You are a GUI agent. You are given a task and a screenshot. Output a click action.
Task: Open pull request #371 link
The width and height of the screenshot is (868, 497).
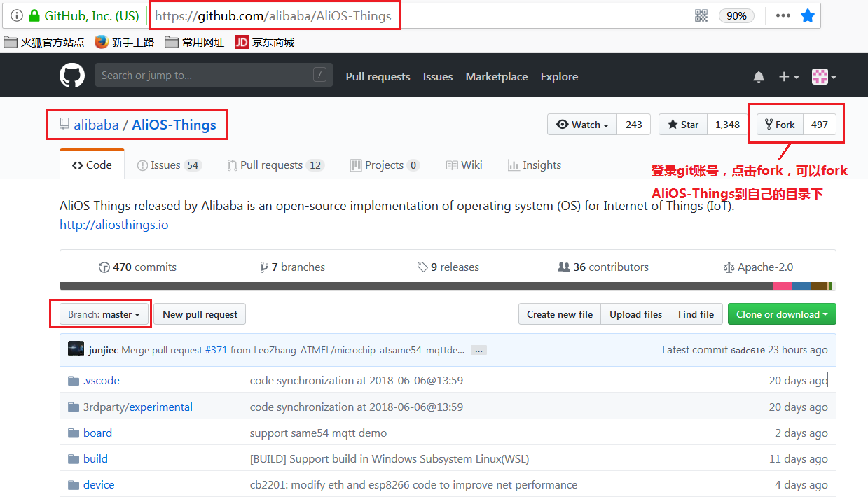pos(216,350)
